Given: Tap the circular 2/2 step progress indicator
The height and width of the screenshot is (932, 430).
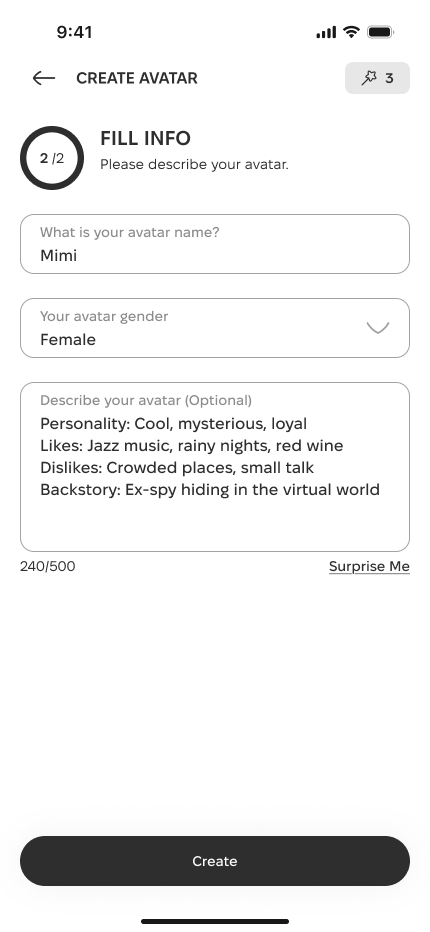Looking at the screenshot, I should pos(52,158).
